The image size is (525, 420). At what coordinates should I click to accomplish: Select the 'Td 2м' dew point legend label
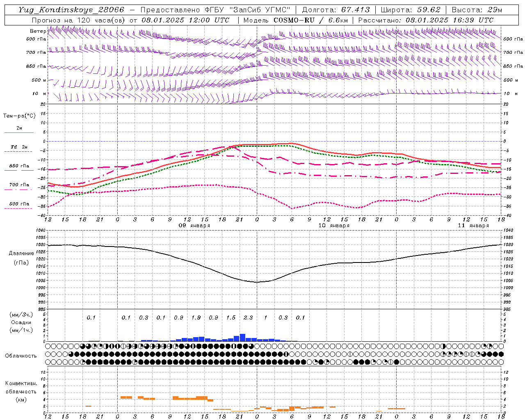(19, 147)
